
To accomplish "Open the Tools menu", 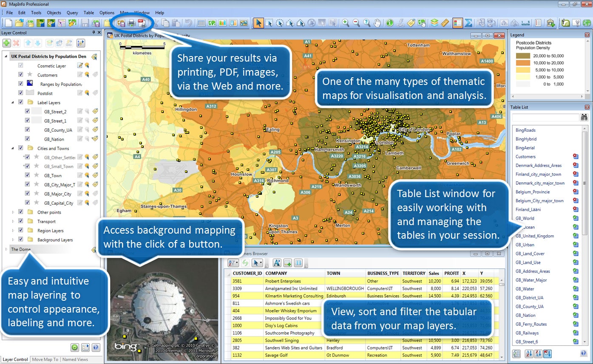I will pyautogui.click(x=36, y=13).
